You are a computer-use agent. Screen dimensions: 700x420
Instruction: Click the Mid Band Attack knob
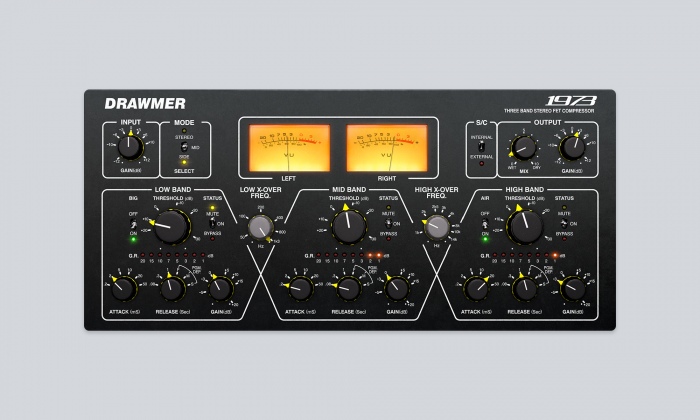pos(300,289)
